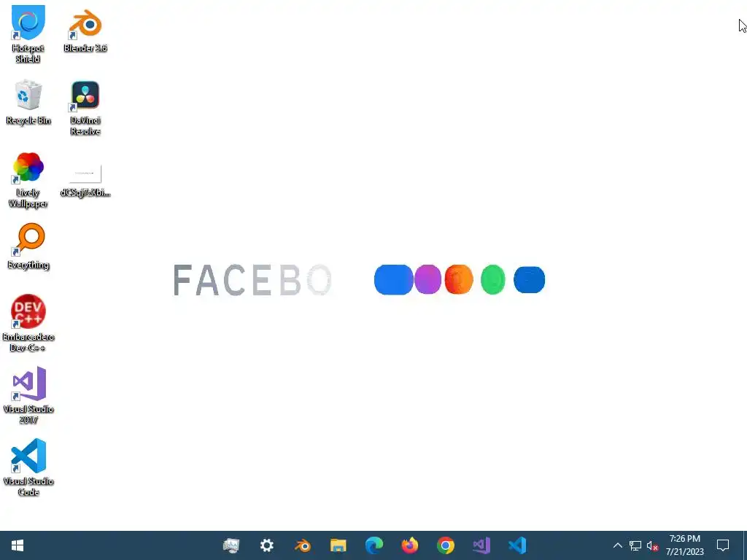The width and height of the screenshot is (747, 560).
Task: Launch DaVinci Resolve shortcut
Action: (x=85, y=108)
